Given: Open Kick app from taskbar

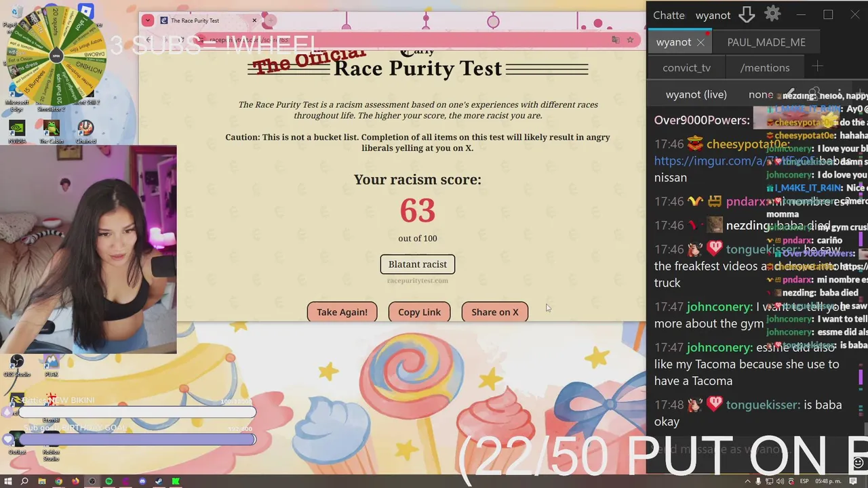Looking at the screenshot, I should [x=176, y=481].
